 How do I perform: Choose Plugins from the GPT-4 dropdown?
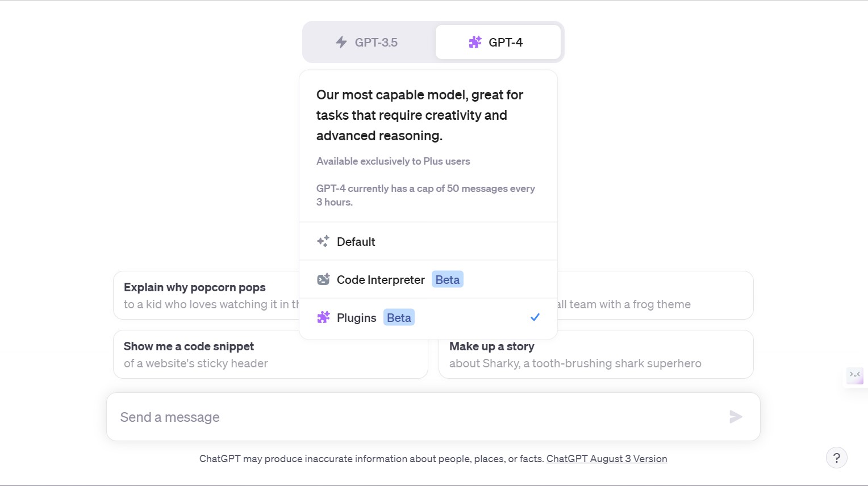click(x=357, y=318)
